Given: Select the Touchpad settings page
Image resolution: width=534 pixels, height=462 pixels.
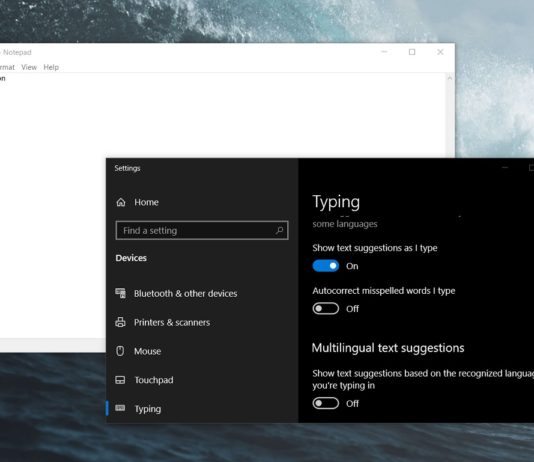Looking at the screenshot, I should pyautogui.click(x=154, y=380).
